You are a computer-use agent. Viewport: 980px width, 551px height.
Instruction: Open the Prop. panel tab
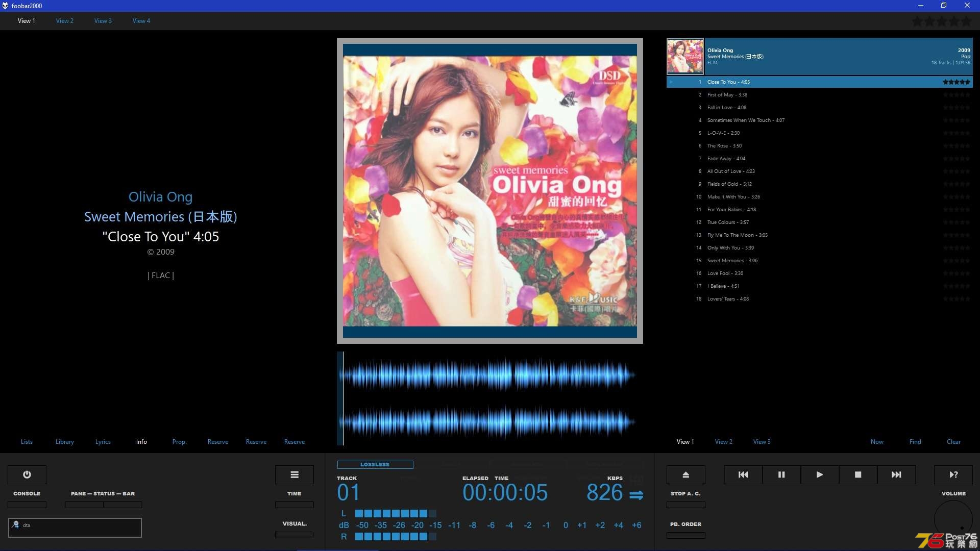[180, 442]
